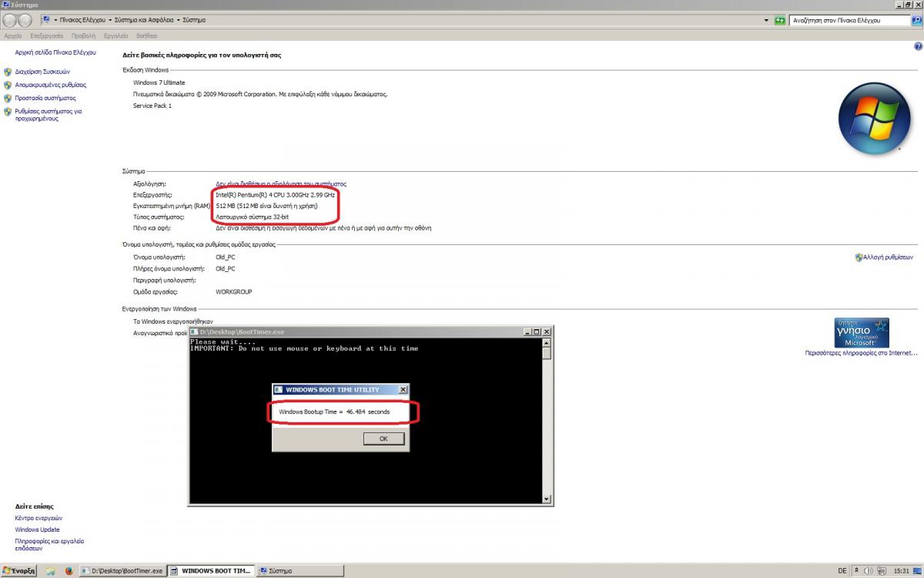Click the Back navigation arrow
Image resolution: width=924 pixels, height=578 pixels.
[x=9, y=21]
